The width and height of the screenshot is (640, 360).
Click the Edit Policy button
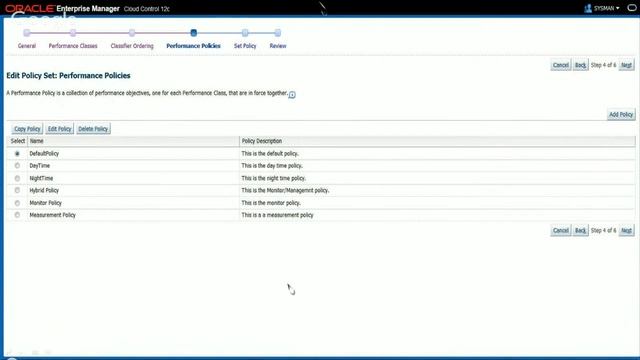[60, 129]
